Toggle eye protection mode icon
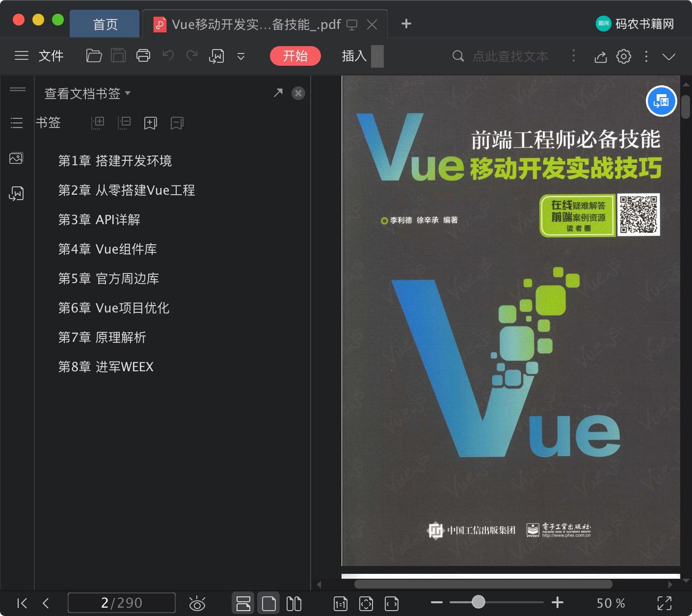Screen dimensions: 692x616 click(x=197, y=603)
